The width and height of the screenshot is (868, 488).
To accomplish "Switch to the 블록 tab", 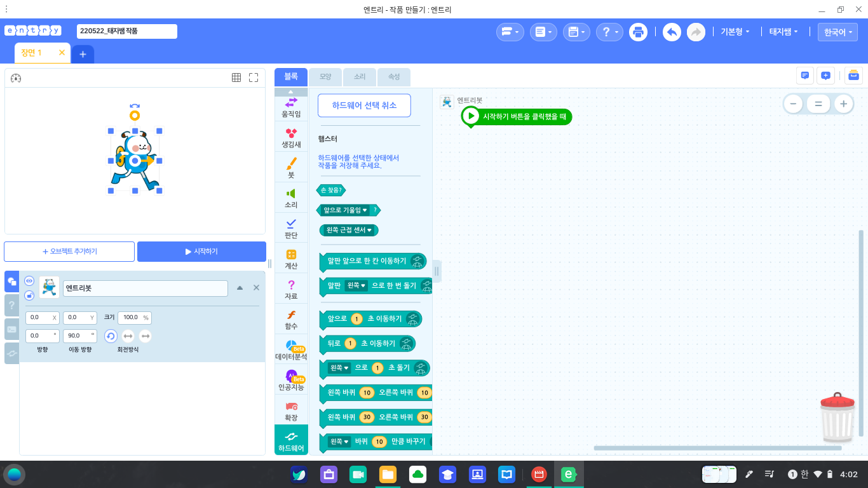I will [291, 77].
